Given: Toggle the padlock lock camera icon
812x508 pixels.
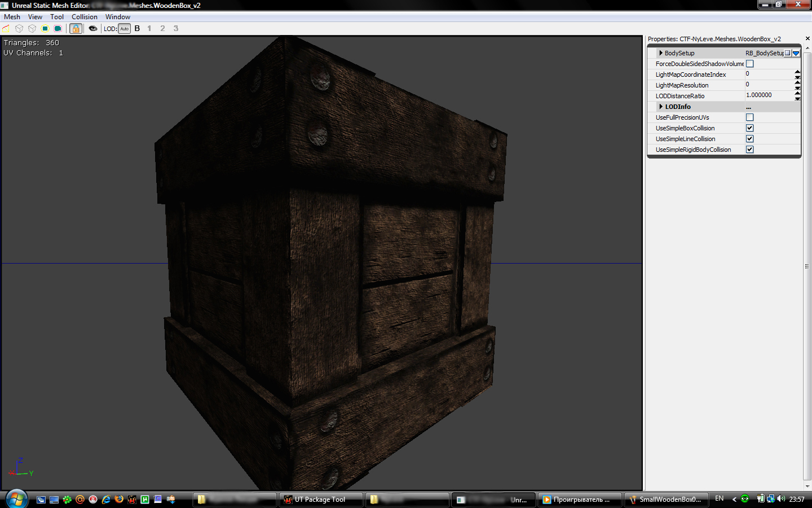Looking at the screenshot, I should [76, 28].
